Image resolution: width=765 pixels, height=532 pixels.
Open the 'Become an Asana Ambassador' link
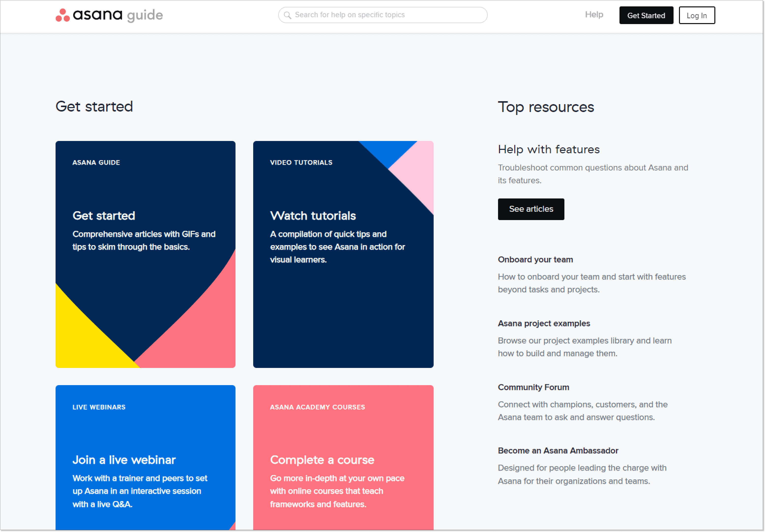tap(558, 450)
